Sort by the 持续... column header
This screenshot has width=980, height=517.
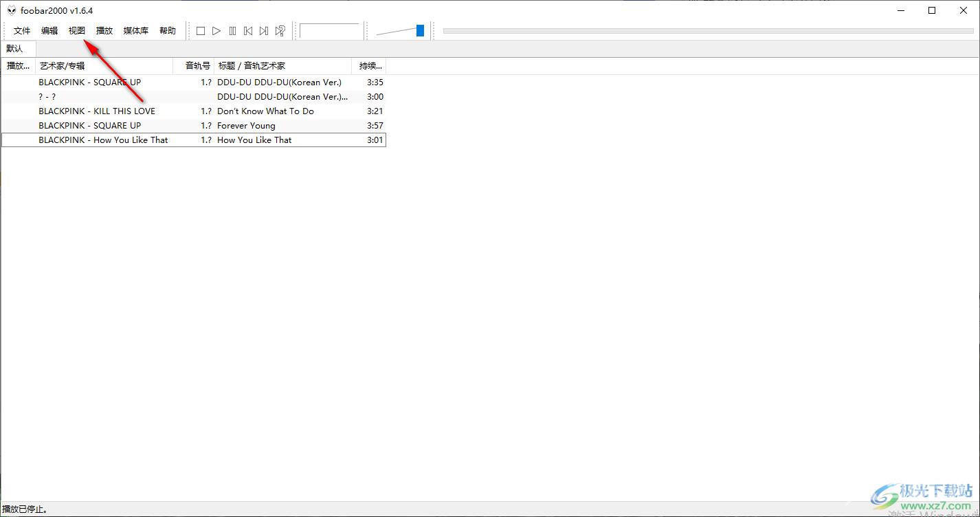pos(369,66)
